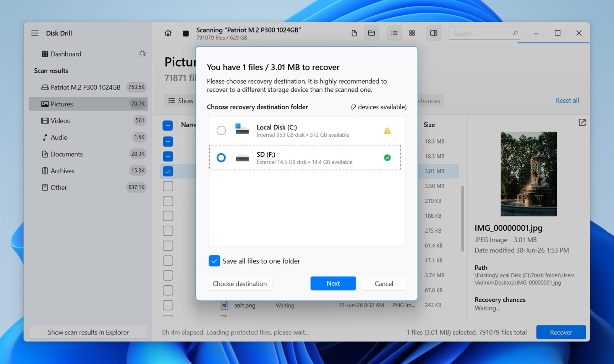
Task: Open the Archives category
Action: point(88,171)
